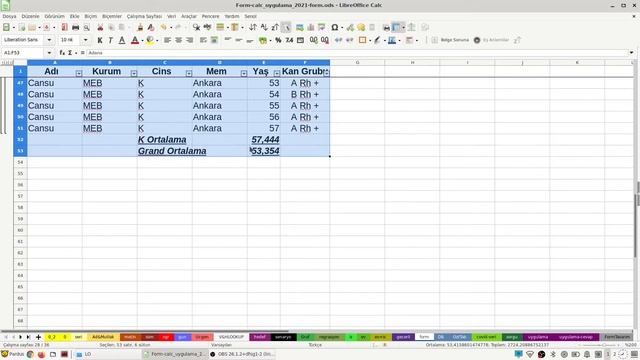Open the Biçim menu
The image size is (640, 360).
point(91,16)
